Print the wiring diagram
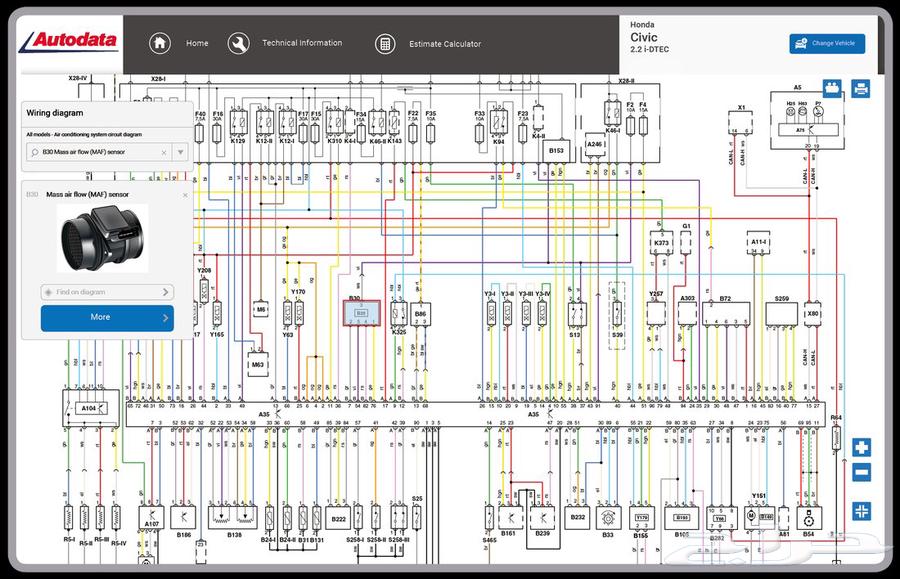Image resolution: width=900 pixels, height=579 pixels. 861,89
